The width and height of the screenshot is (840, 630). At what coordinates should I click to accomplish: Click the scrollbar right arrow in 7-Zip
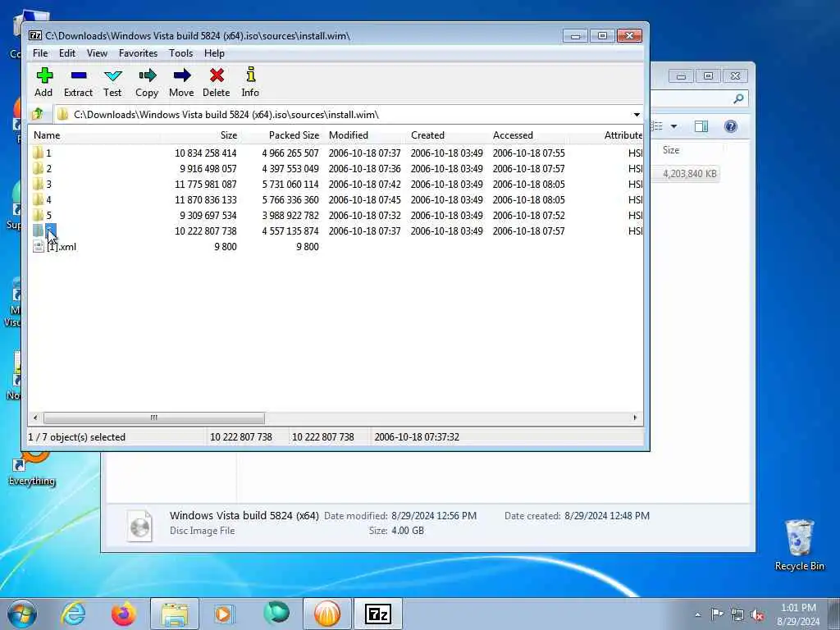click(636, 418)
